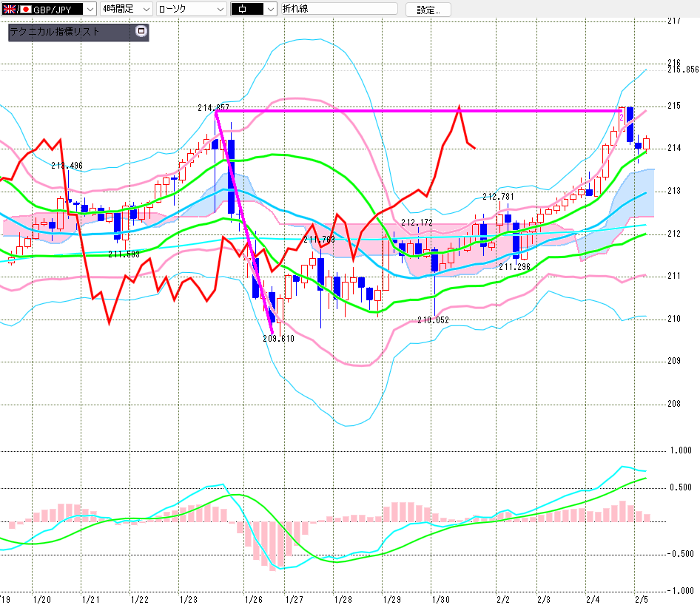
Task: Click the 212.781 price annotation
Action: coord(498,197)
